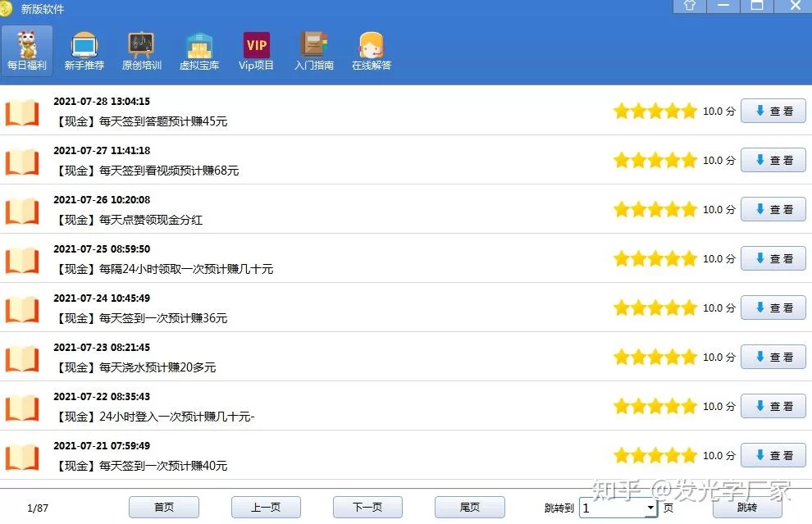Click the pin button in title bar
Image resolution: width=812 pixels, height=524 pixels.
click(690, 6)
